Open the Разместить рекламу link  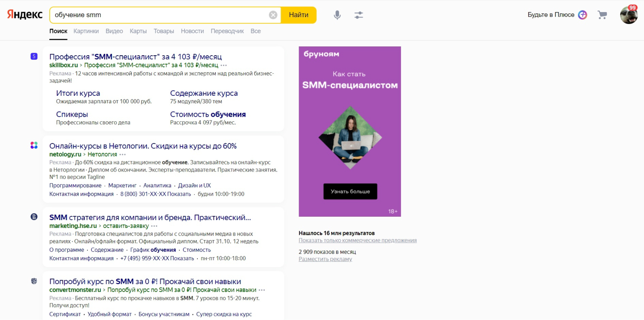[x=325, y=259]
